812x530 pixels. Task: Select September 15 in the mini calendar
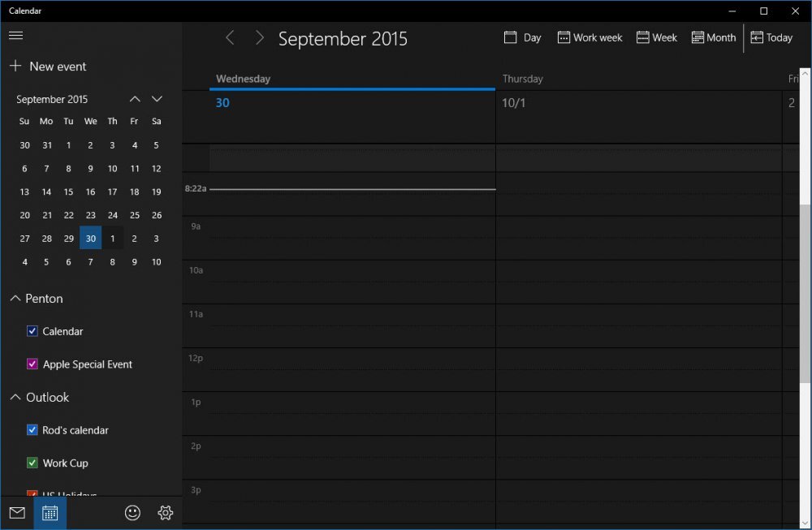click(68, 192)
